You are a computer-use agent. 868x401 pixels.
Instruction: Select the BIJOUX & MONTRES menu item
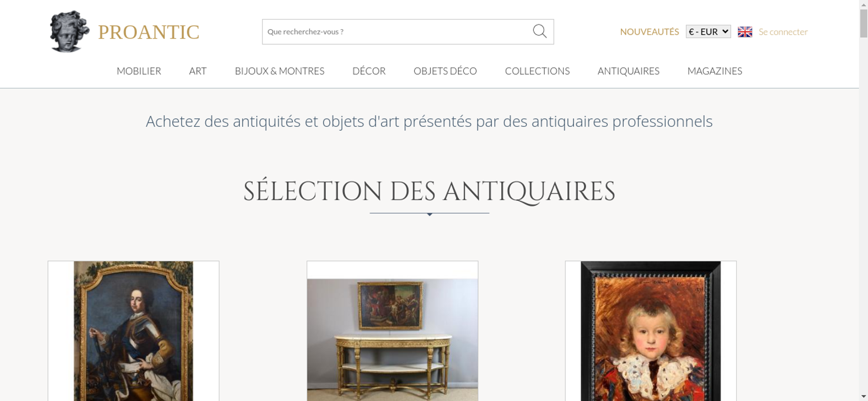point(279,71)
